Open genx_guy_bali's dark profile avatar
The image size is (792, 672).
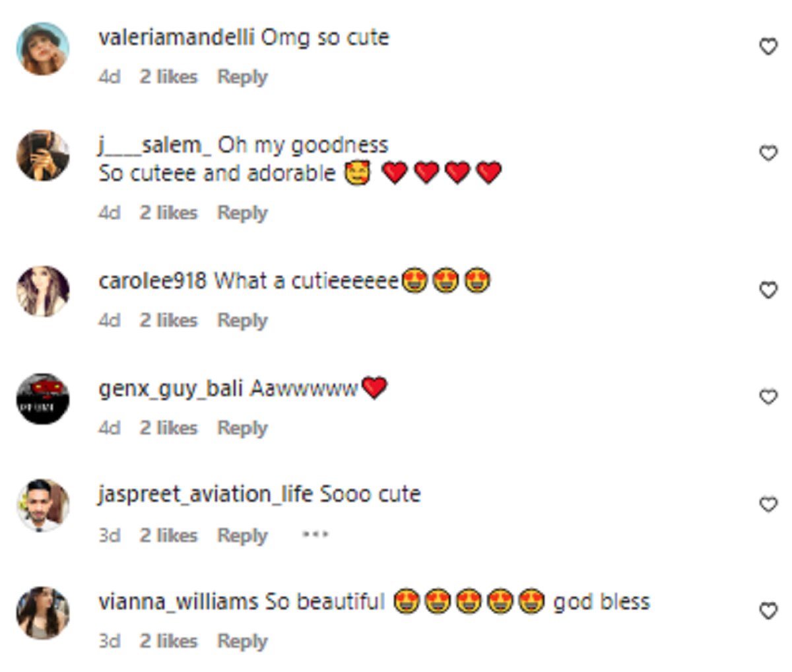click(x=43, y=399)
